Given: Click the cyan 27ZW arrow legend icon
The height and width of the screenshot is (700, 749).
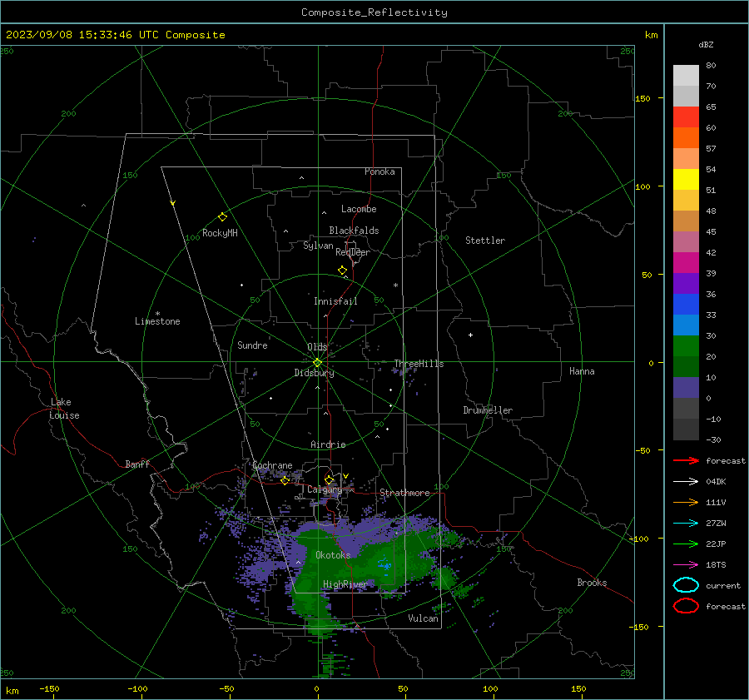Looking at the screenshot, I should pos(686,524).
